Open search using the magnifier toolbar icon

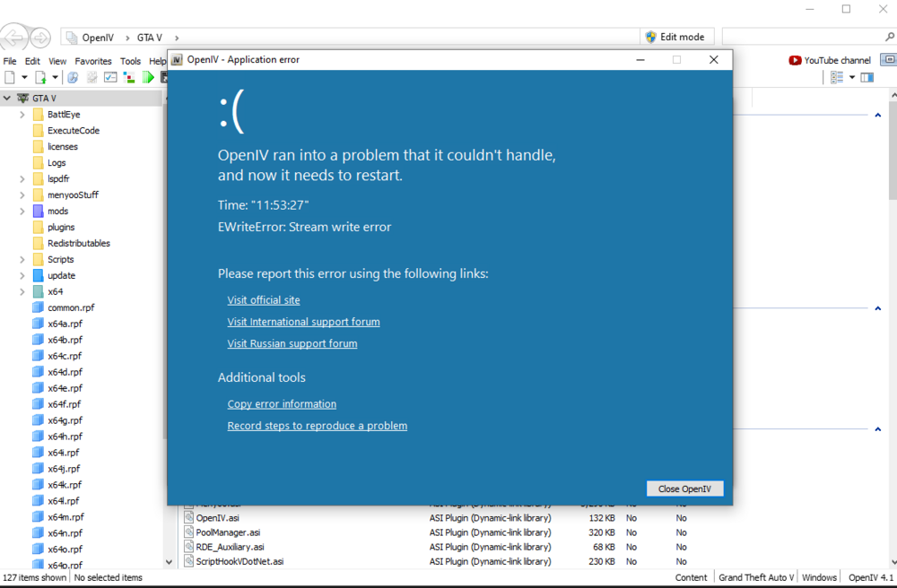(72, 77)
